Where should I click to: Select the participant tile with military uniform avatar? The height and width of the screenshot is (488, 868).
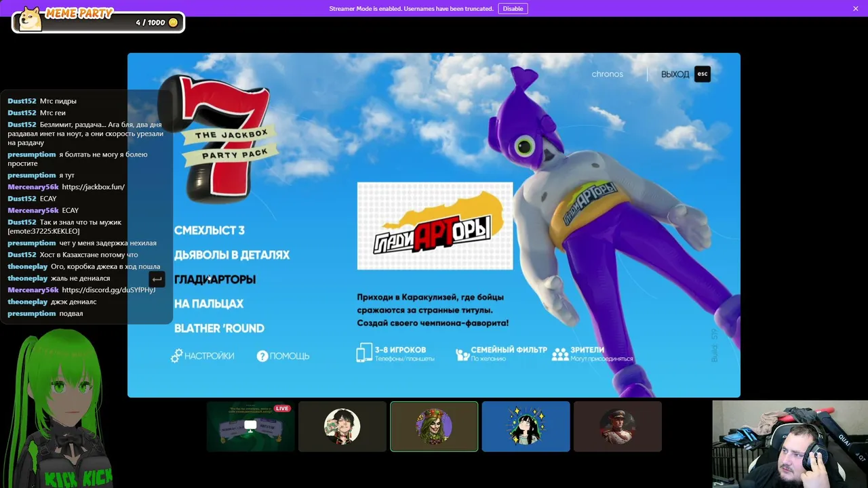[617, 426]
